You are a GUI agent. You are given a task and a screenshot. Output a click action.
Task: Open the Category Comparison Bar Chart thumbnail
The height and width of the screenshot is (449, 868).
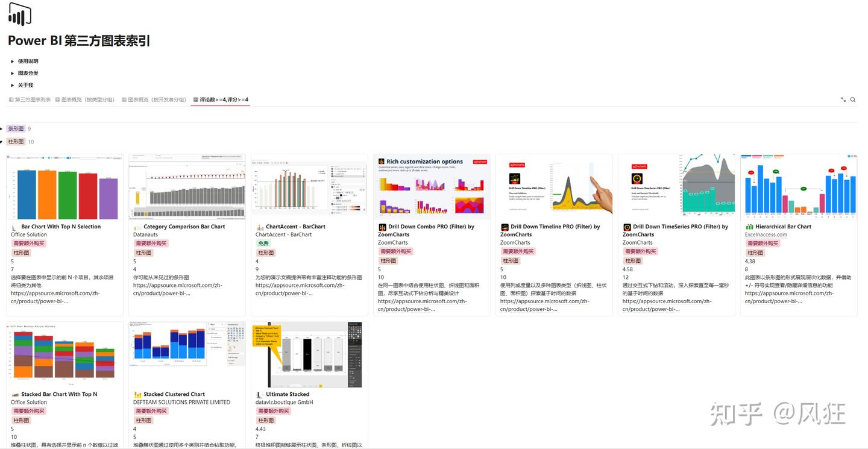(x=187, y=187)
